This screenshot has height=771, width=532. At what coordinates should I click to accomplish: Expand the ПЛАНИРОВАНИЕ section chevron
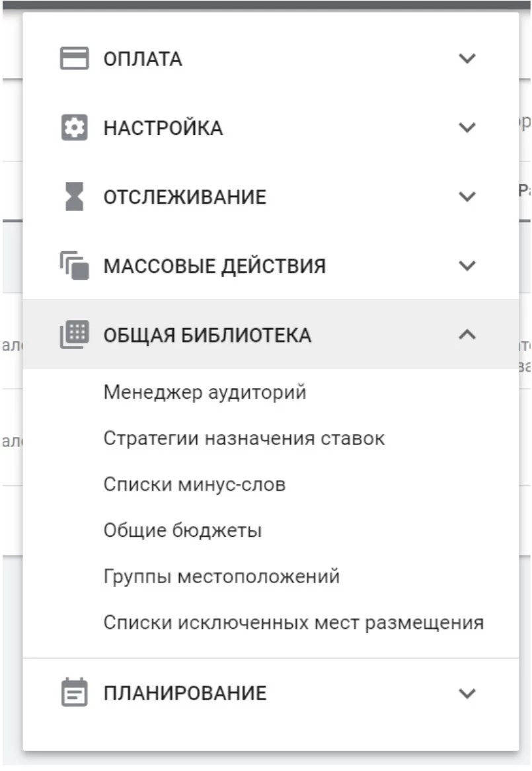(467, 693)
